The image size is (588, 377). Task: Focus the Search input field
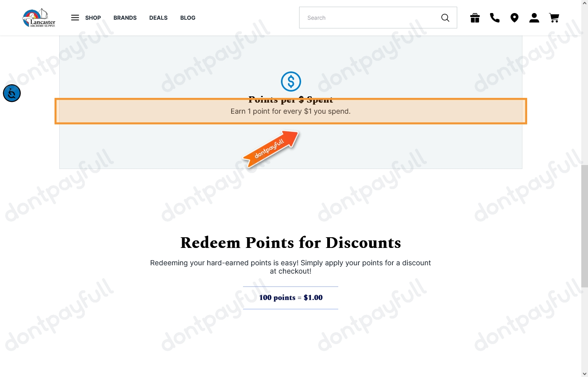[369, 18]
